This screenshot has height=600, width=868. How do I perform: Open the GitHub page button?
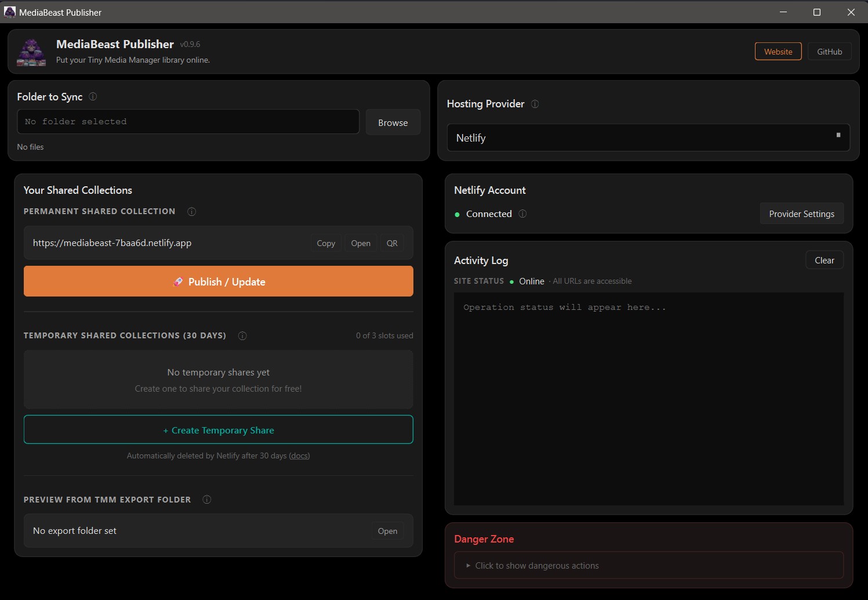click(829, 52)
